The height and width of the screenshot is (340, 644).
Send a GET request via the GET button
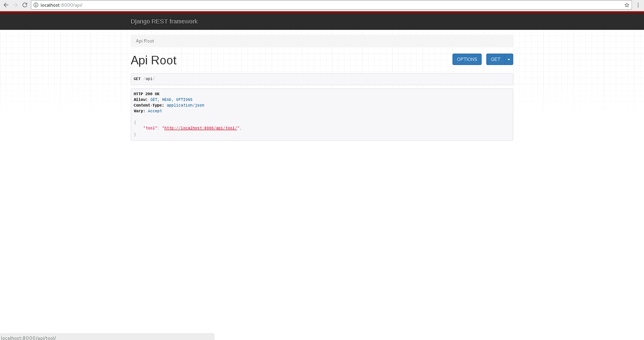pyautogui.click(x=495, y=59)
